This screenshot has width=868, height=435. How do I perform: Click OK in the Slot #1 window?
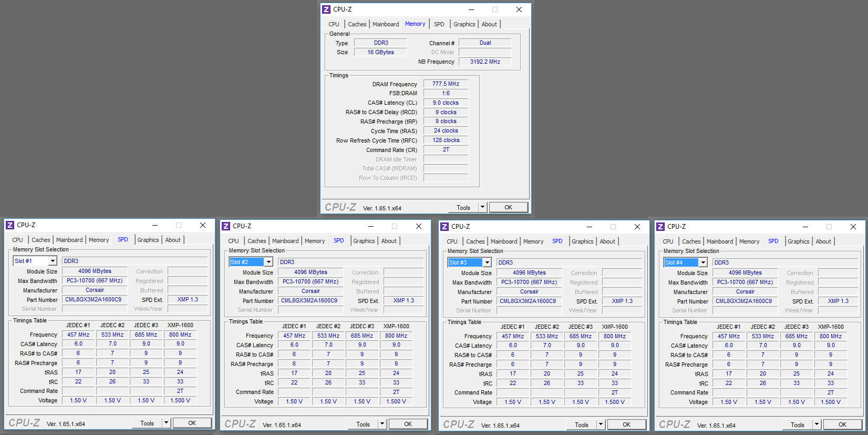pyautogui.click(x=192, y=423)
